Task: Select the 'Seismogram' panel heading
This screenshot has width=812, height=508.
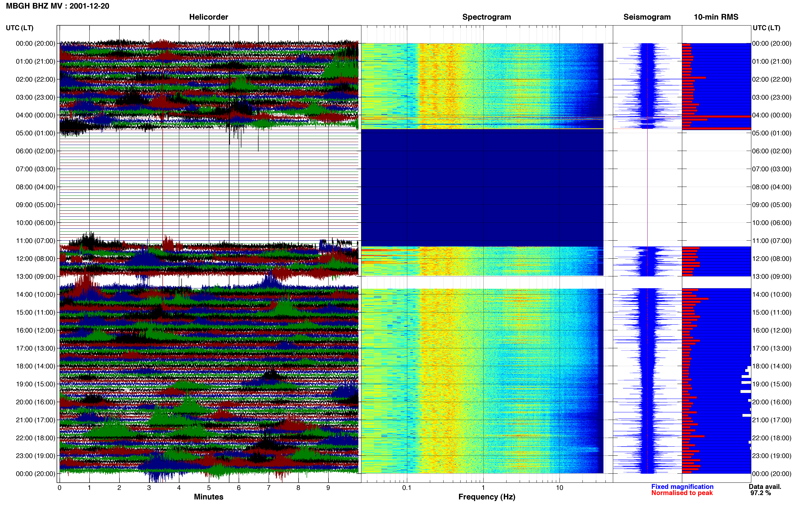Action: click(647, 17)
